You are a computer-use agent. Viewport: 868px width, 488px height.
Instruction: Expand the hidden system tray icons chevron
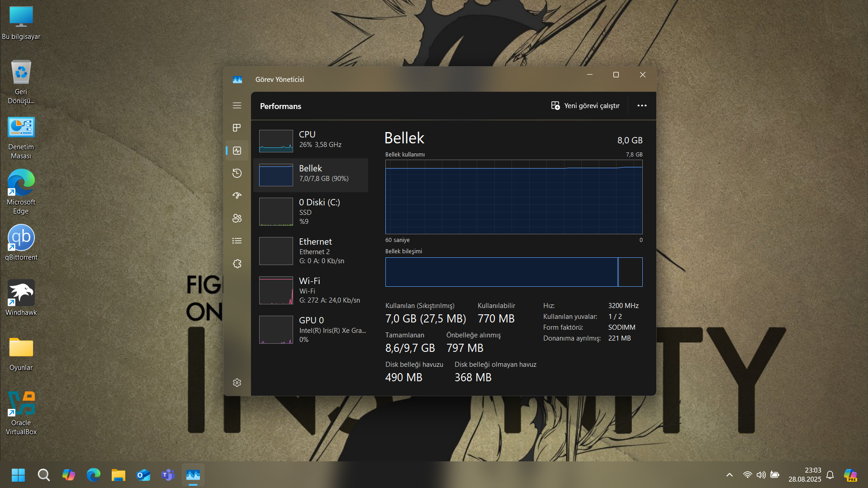[x=729, y=475]
